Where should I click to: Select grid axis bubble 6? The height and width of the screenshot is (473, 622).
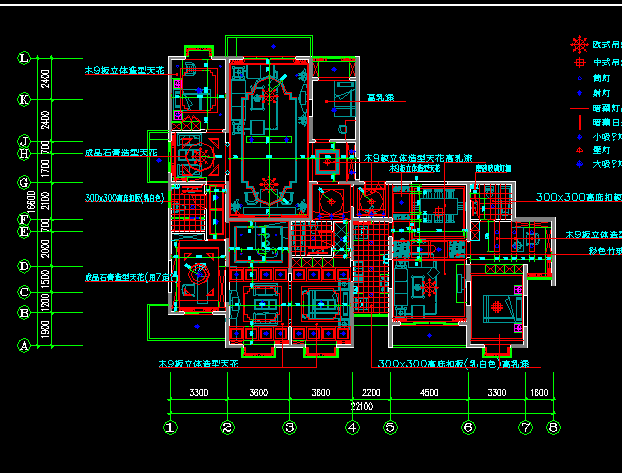coord(467,427)
